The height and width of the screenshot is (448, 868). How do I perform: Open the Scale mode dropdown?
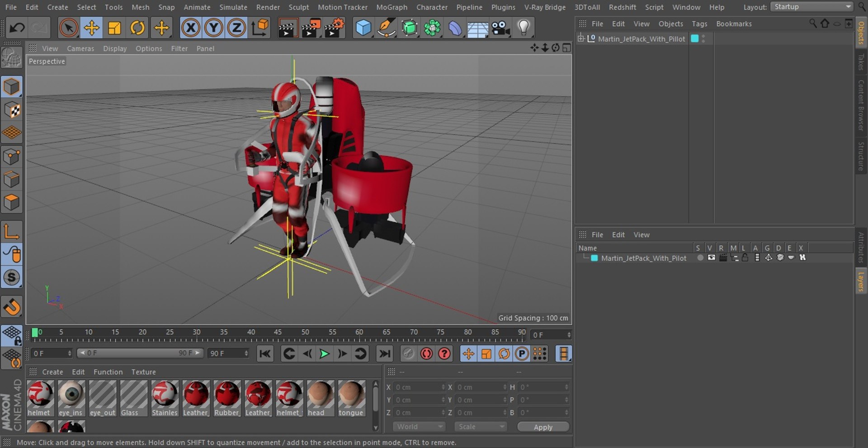(481, 427)
